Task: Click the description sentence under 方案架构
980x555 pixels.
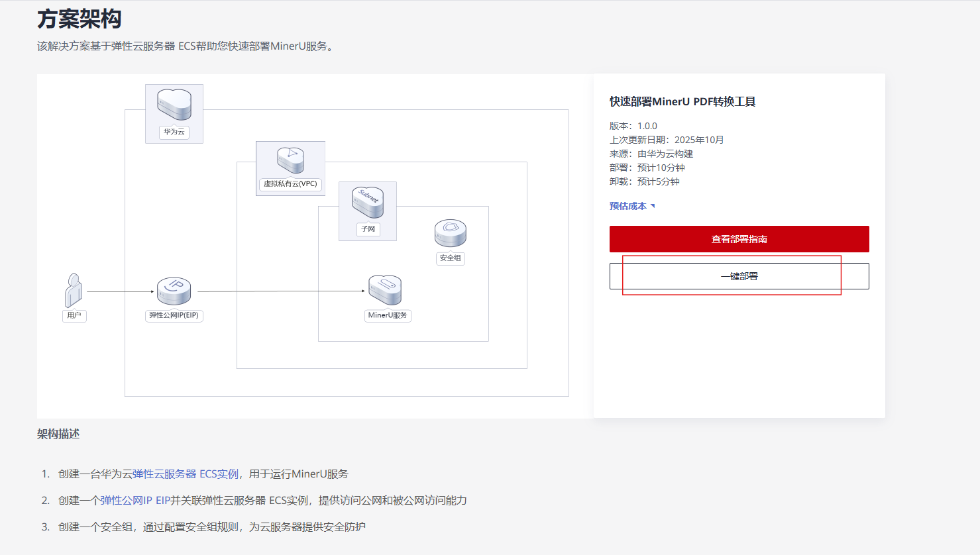Action: tap(187, 46)
